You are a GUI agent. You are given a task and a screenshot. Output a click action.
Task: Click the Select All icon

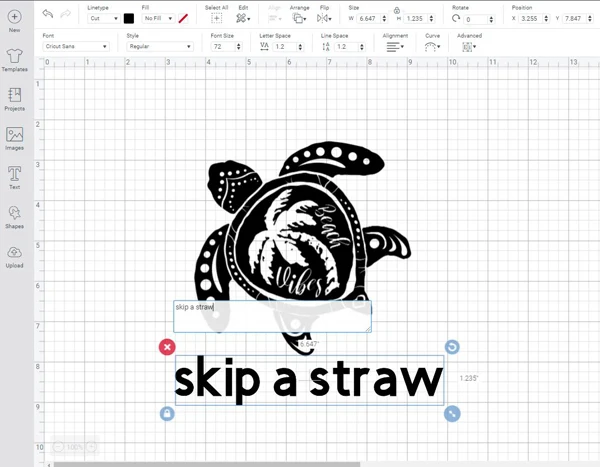(x=216, y=18)
